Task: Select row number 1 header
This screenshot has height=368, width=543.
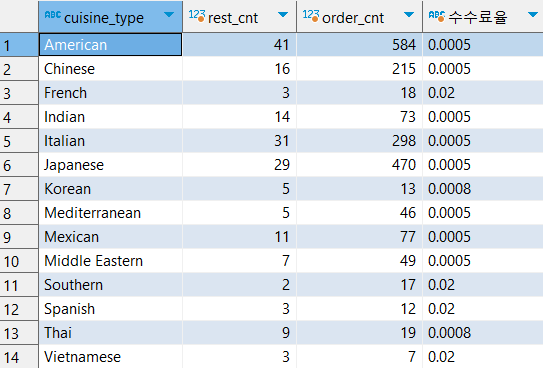Action: click(19, 45)
